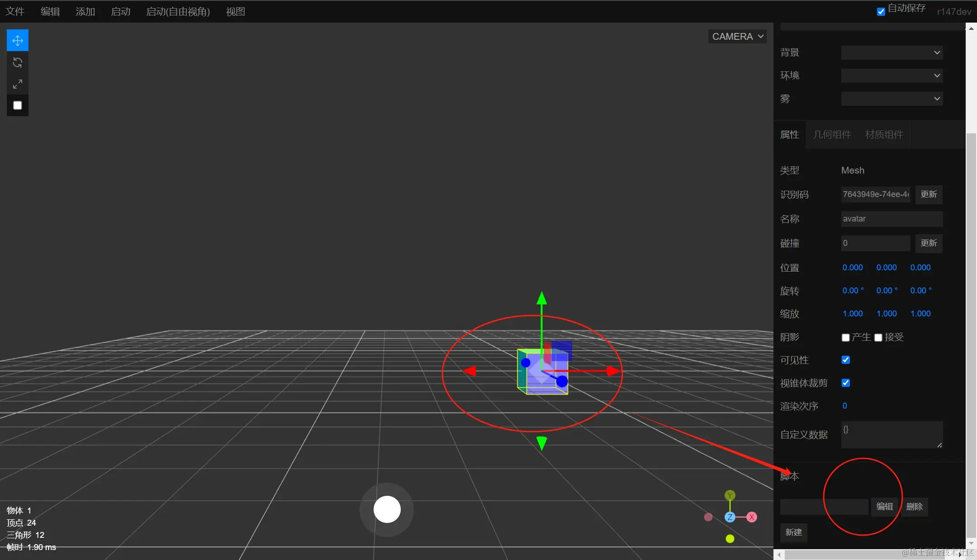Enable the 产生 shadow cast checkbox

[845, 338]
